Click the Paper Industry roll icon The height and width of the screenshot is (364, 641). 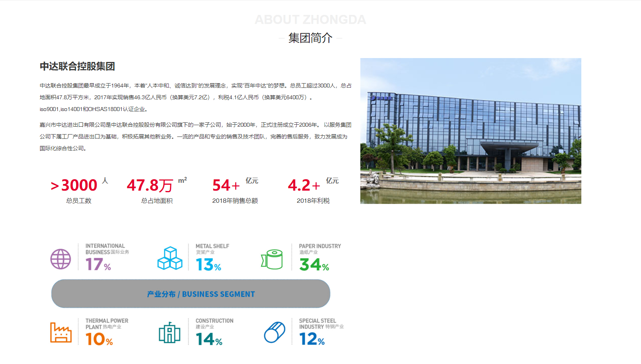272,258
